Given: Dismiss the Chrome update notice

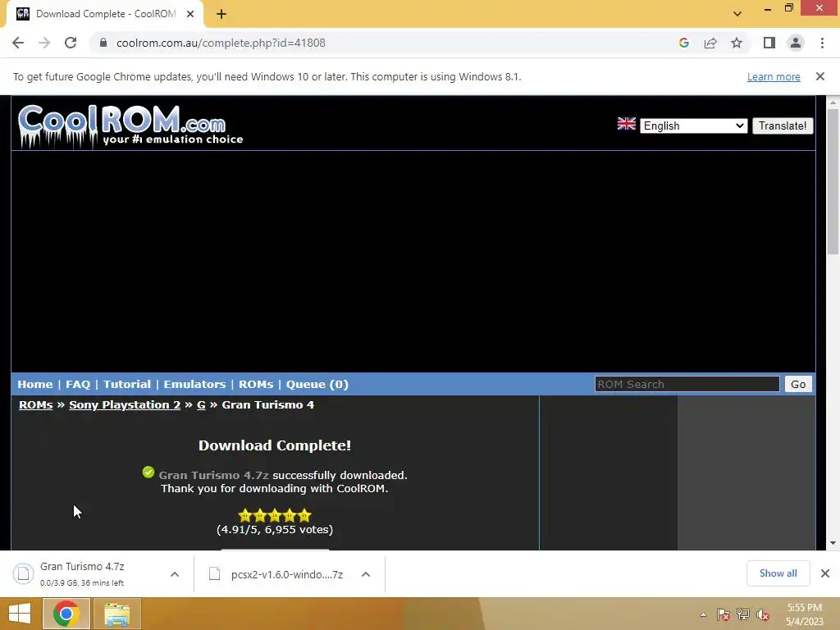Looking at the screenshot, I should click(x=819, y=76).
